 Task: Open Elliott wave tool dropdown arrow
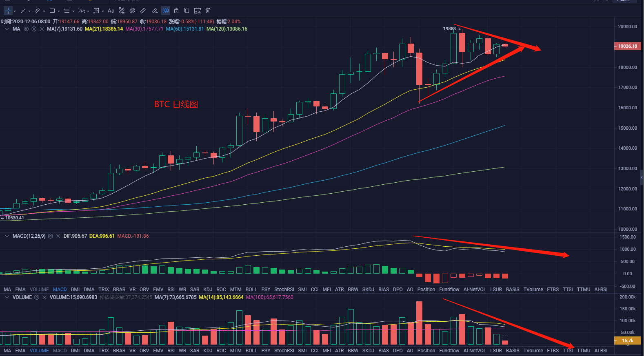[88, 11]
